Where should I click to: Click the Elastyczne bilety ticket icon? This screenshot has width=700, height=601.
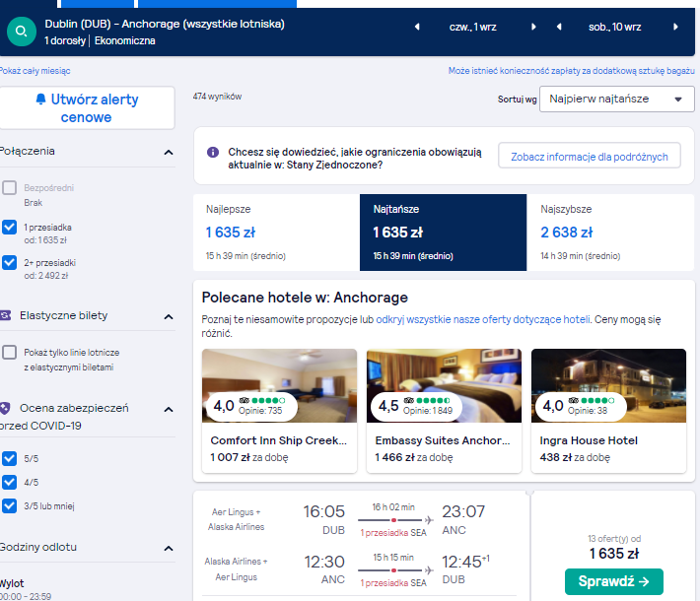pos(5,315)
